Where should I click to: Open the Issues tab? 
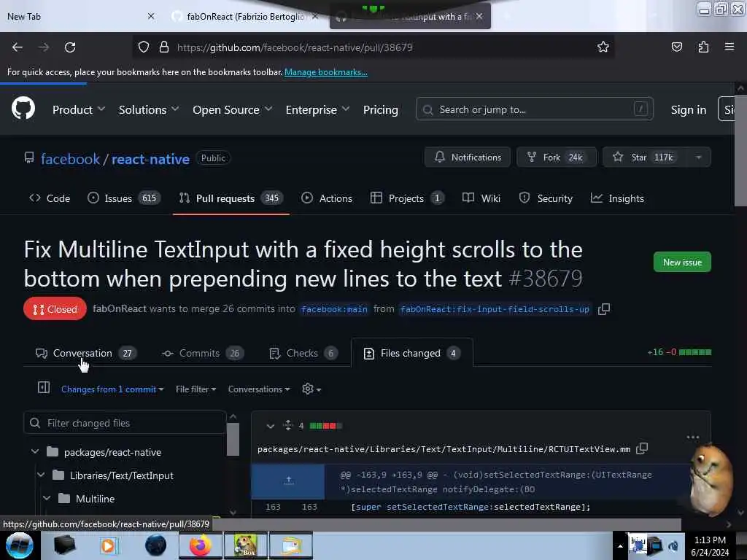[124, 198]
